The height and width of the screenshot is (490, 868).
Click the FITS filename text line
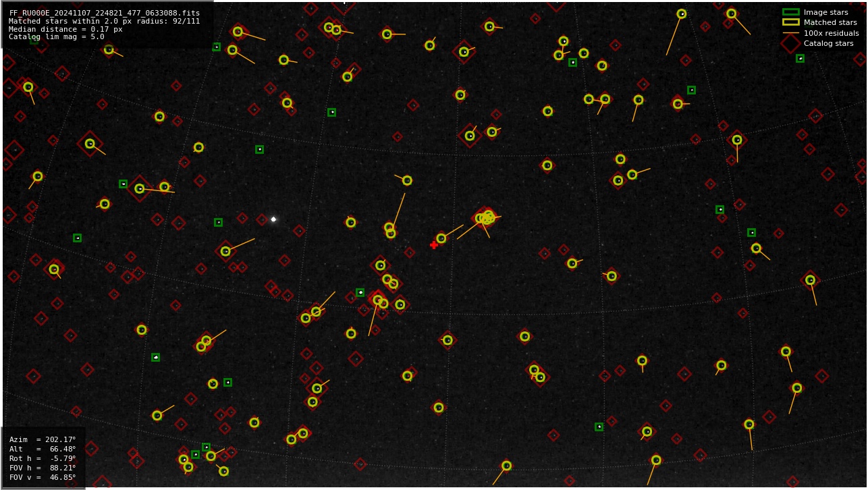105,13
